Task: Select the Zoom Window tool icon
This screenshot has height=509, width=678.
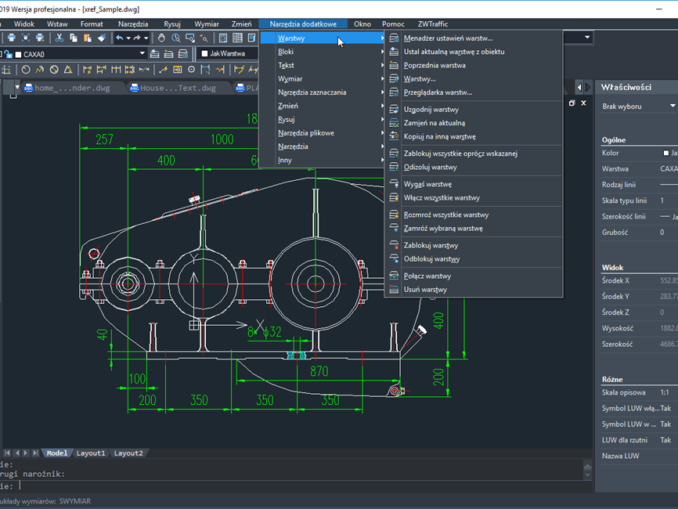Action: tap(190, 38)
